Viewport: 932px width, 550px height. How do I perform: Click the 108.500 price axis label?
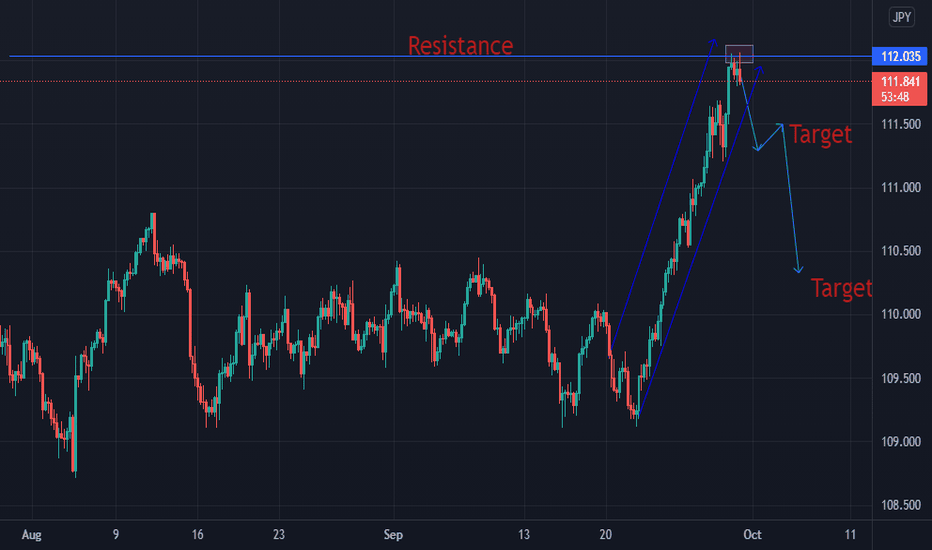pos(900,505)
